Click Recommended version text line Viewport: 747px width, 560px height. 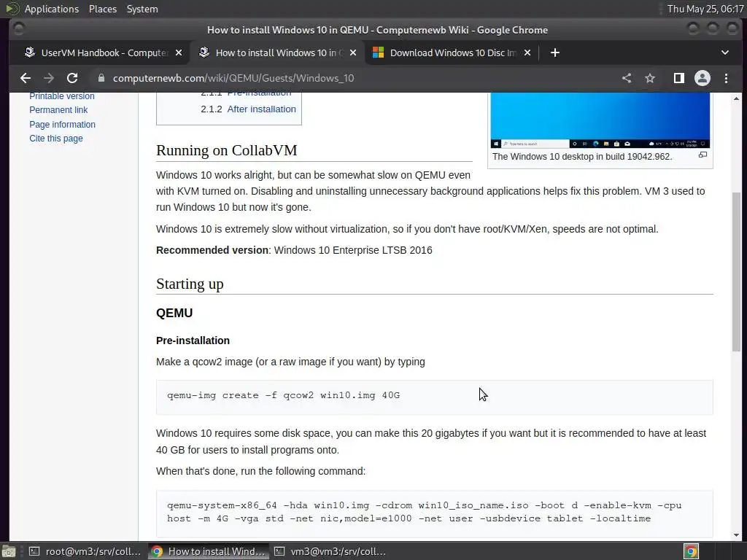(294, 251)
